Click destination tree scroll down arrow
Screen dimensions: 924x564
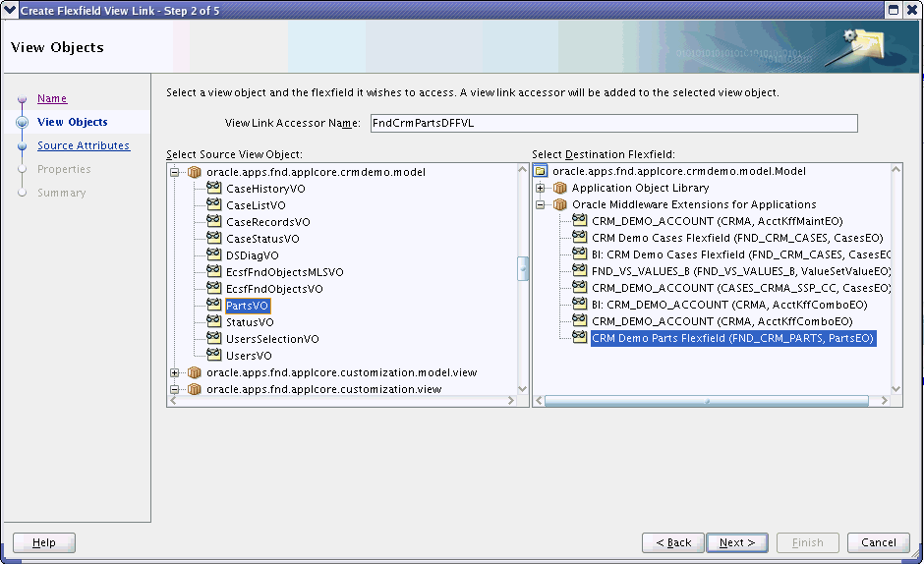(896, 389)
